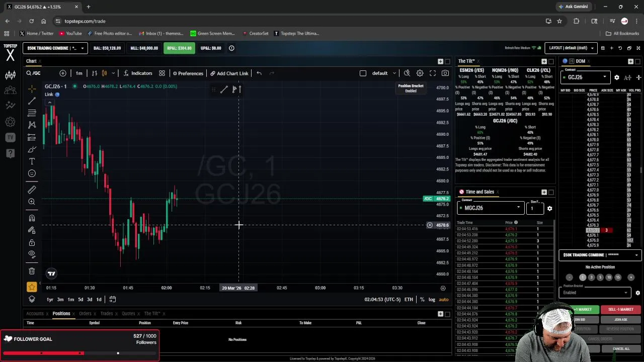The image size is (644, 362).
Task: Toggle stay in drawing mode
Action: coord(32,230)
